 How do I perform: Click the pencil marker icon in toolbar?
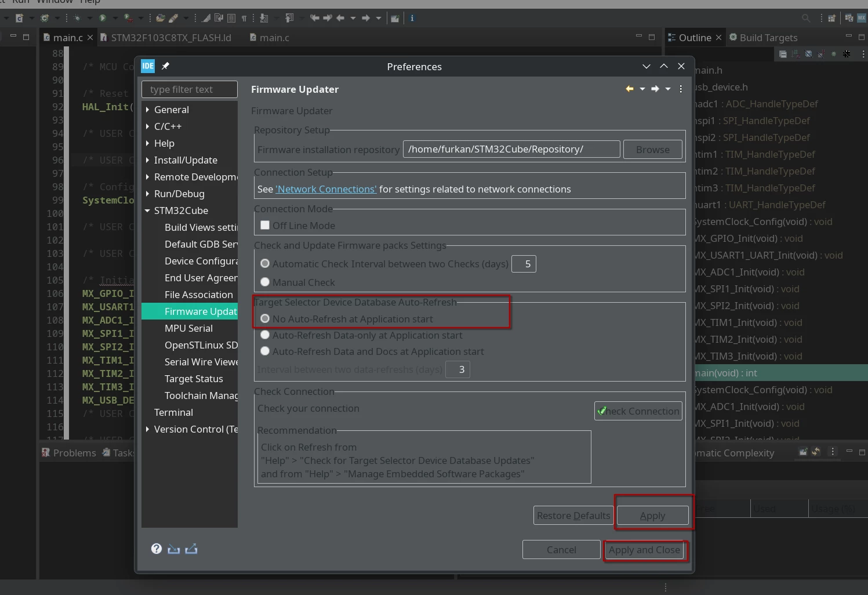tap(173, 18)
